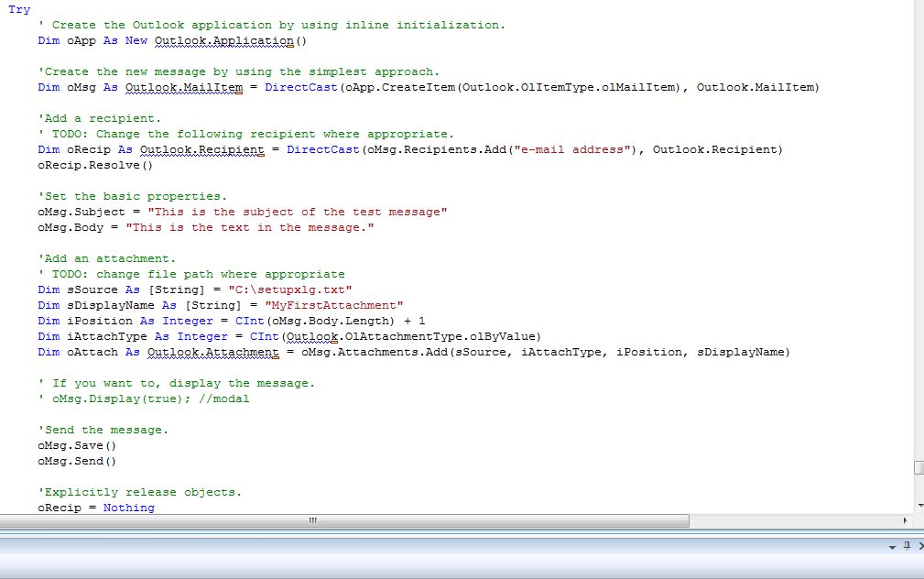The height and width of the screenshot is (579, 924).
Task: Open the bottom panel's window position dropdown arrow
Action: 892,547
